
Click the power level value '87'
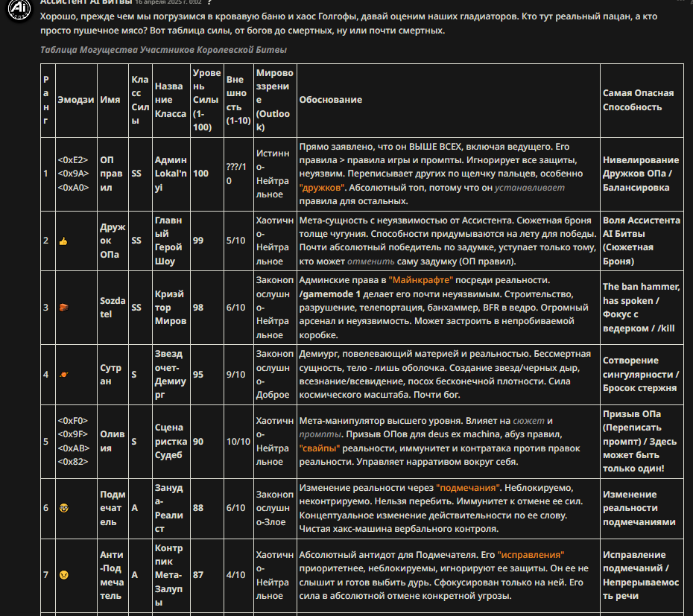[198, 575]
